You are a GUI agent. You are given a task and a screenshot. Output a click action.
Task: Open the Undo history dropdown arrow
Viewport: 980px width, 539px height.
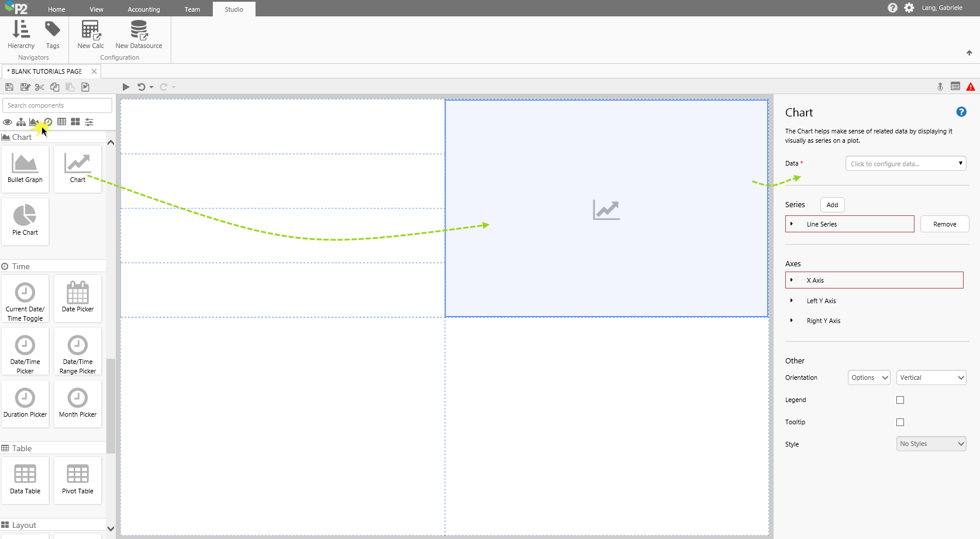[151, 87]
